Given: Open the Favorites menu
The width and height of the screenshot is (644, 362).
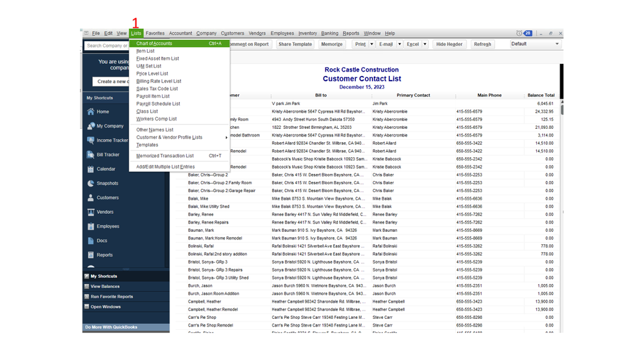Looking at the screenshot, I should [155, 33].
